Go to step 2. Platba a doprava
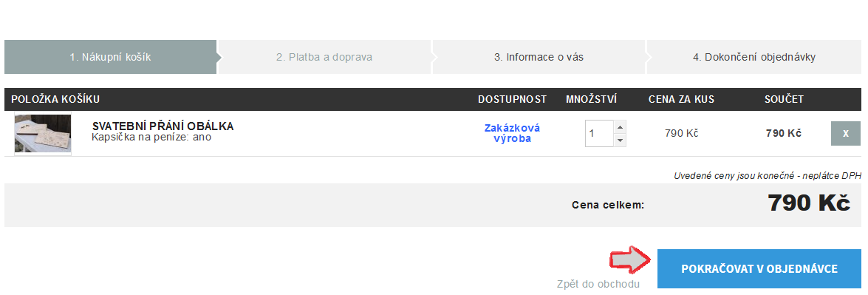Screen dimensions: 868x295 pyautogui.click(x=324, y=57)
